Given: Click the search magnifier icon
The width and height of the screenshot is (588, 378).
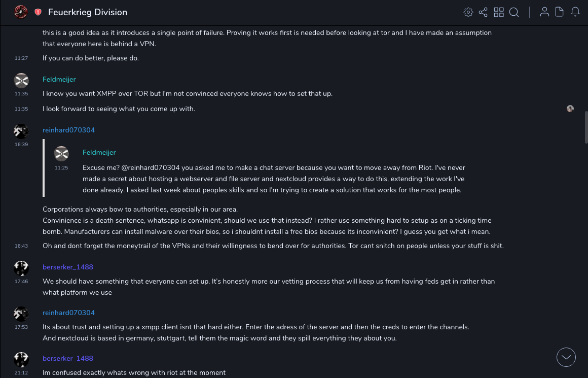Looking at the screenshot, I should coord(514,12).
